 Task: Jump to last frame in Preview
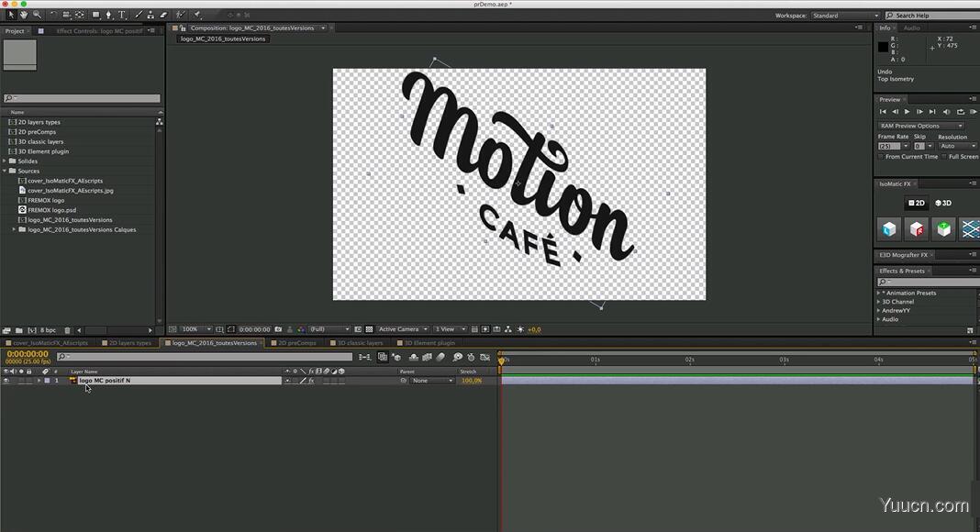tap(932, 112)
